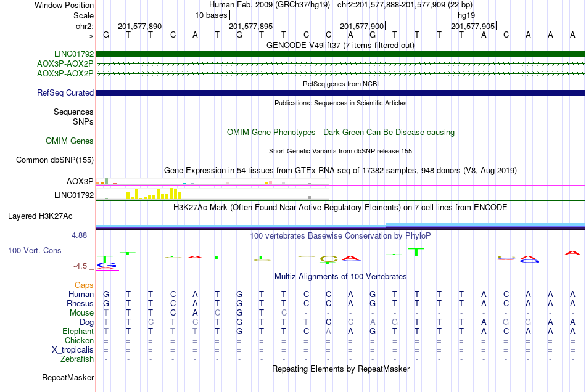Viewport: 586px width, 392px height.
Task: Open 100 vertebrates Basewise Conservation by PhyloP title
Action: (340, 235)
